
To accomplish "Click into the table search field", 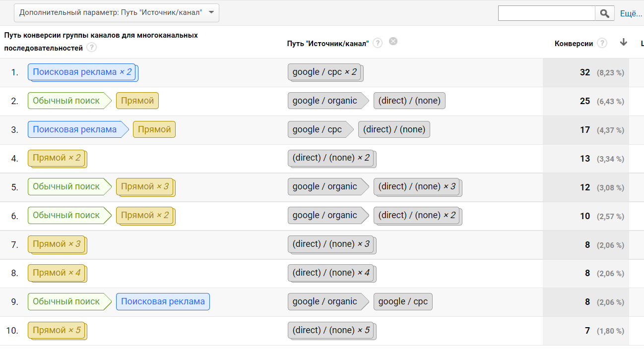I will (x=546, y=13).
